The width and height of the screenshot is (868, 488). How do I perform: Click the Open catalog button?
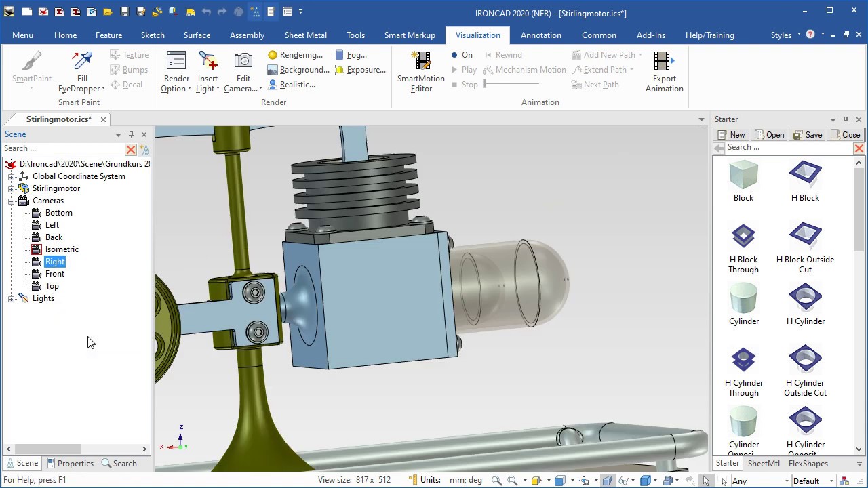coord(769,135)
